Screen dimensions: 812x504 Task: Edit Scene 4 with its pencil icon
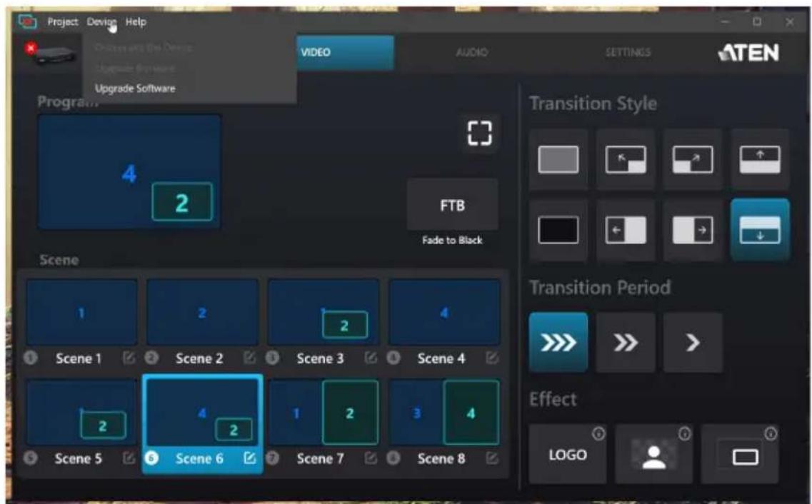tap(492, 358)
